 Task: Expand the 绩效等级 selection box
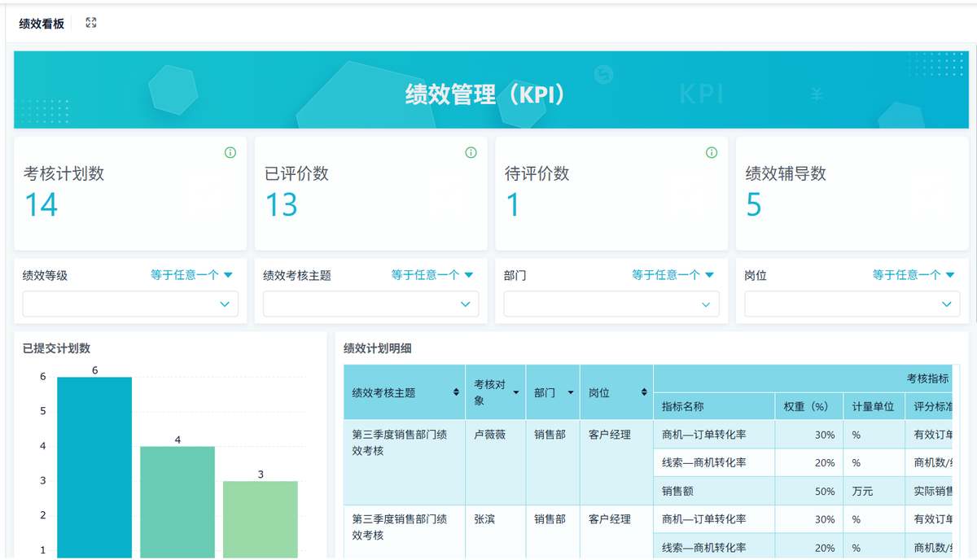point(130,304)
